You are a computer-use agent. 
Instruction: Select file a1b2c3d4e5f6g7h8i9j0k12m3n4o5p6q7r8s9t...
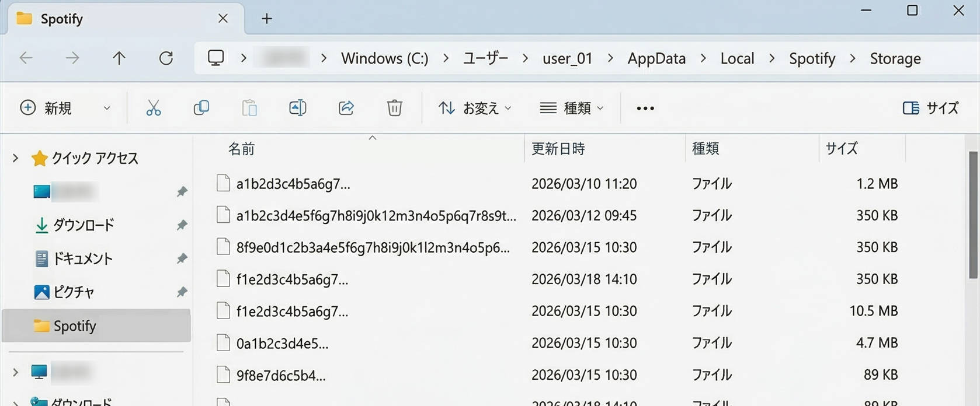click(x=376, y=216)
